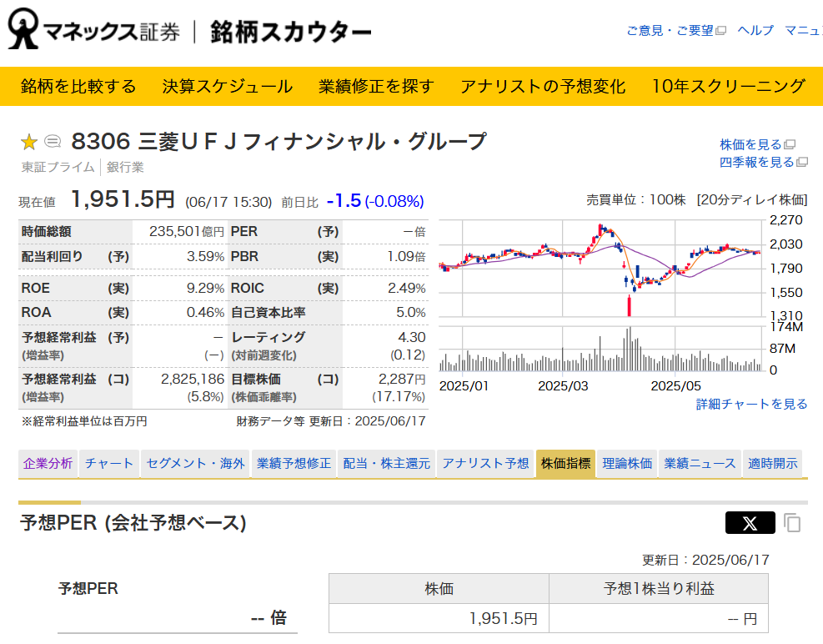Click 詳細チャートを見る link
823x644 pixels.
click(751, 404)
